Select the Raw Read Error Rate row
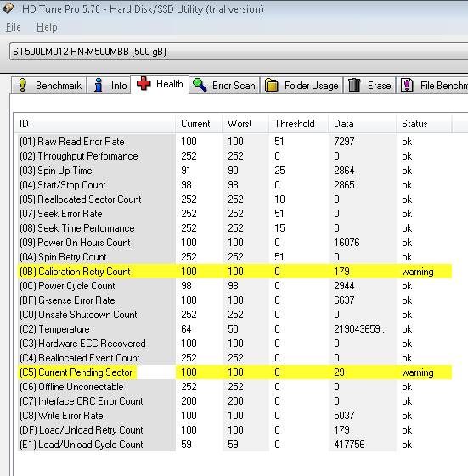468x476 pixels. click(x=234, y=142)
